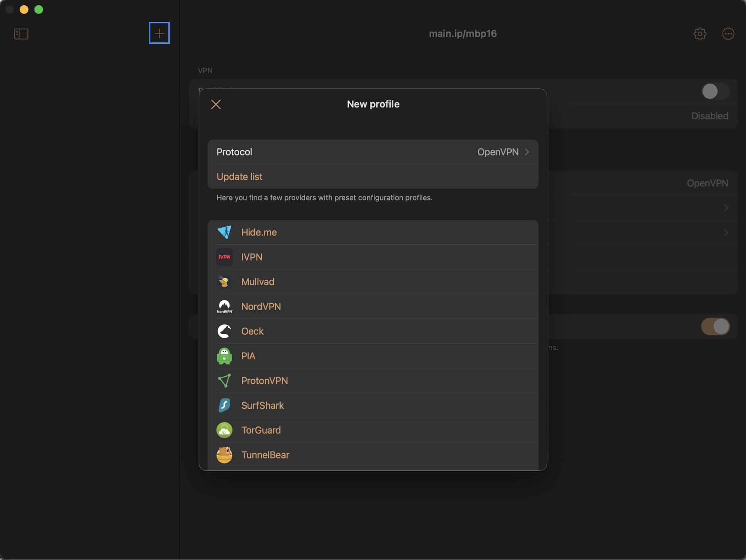Select the ProtonVPN provider name
The image size is (746, 560).
click(265, 381)
